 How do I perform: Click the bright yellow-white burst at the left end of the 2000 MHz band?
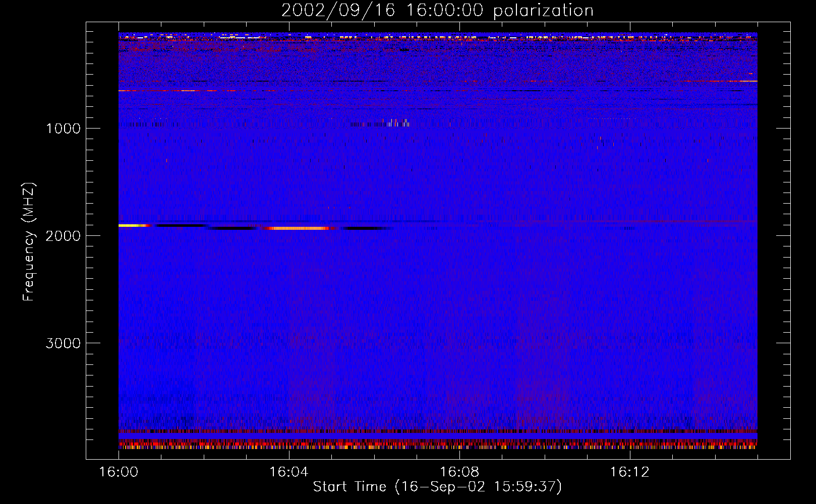pyautogui.click(x=135, y=226)
